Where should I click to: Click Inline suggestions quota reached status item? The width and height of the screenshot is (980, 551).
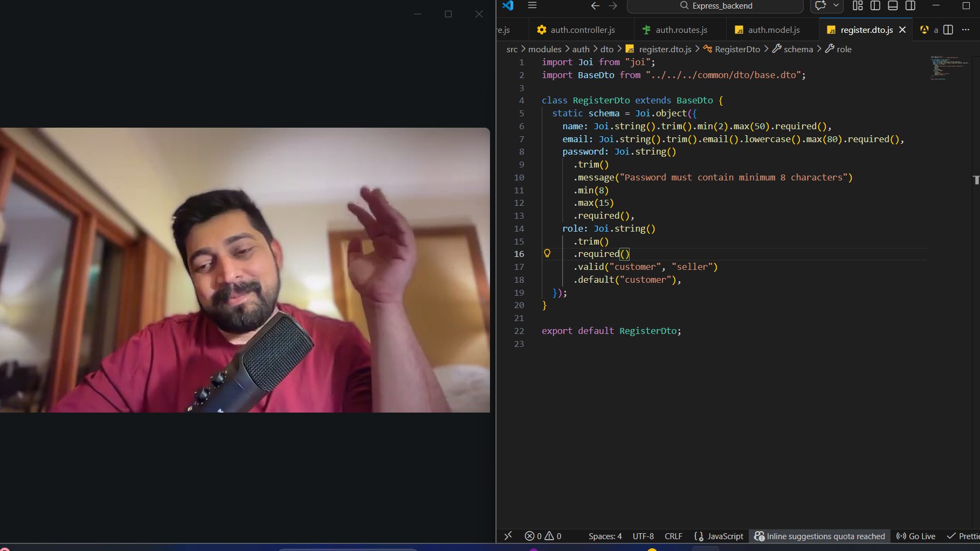pyautogui.click(x=819, y=536)
